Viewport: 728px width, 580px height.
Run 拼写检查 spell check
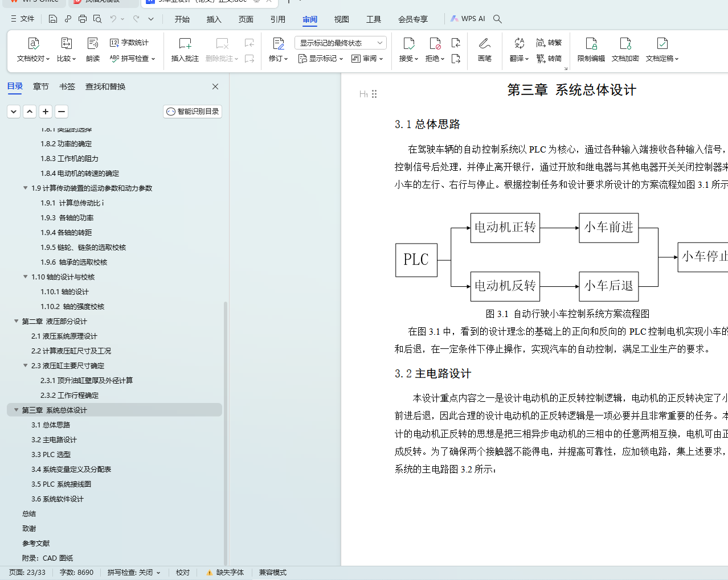(x=132, y=58)
